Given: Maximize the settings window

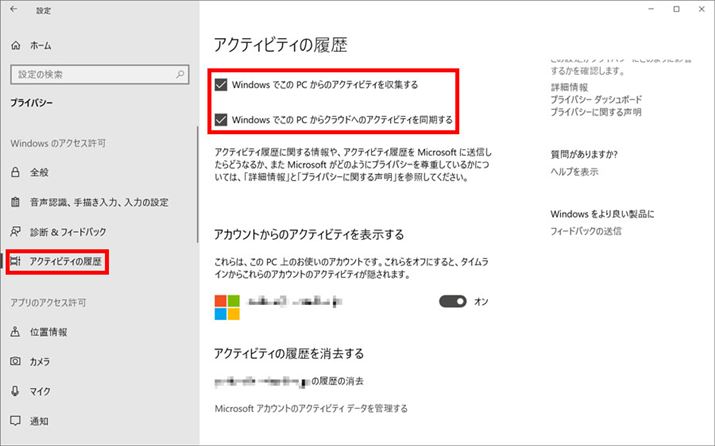Looking at the screenshot, I should click(x=676, y=9).
